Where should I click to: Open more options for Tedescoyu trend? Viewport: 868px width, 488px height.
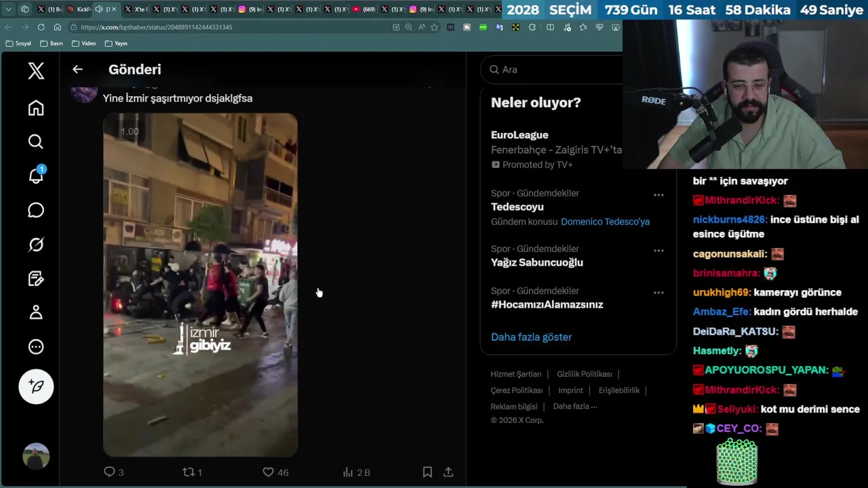(x=658, y=195)
